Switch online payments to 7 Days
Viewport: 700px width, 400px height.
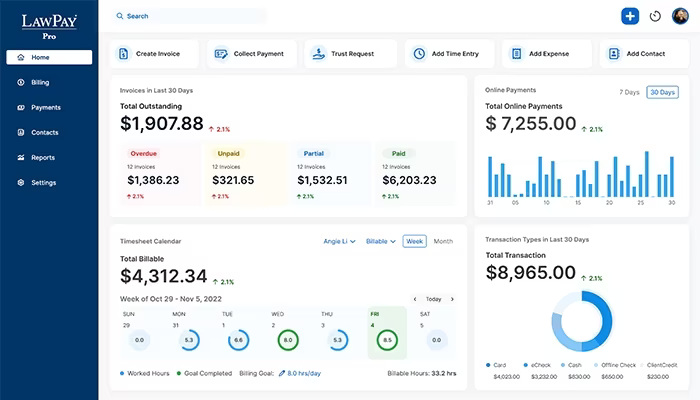tap(629, 92)
